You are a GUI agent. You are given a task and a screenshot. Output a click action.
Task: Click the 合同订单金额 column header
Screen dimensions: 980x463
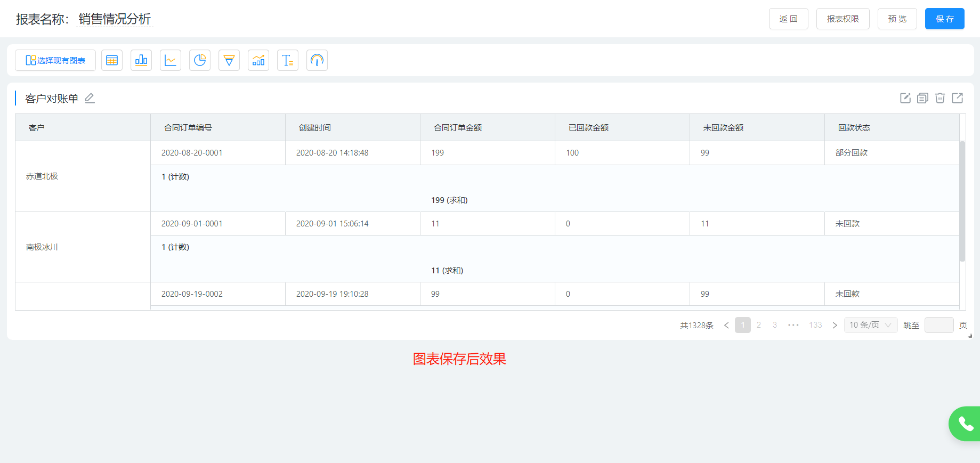click(x=488, y=127)
